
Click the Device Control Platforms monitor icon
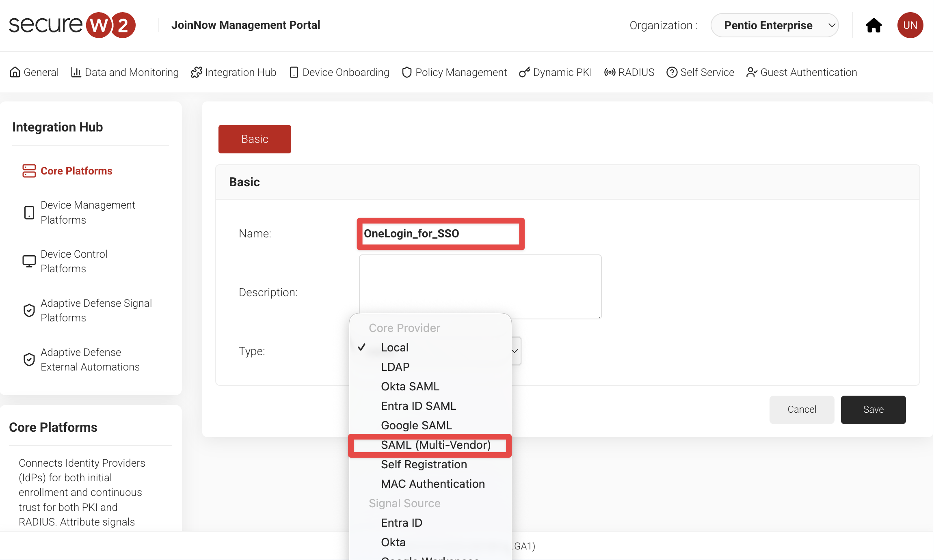(29, 261)
